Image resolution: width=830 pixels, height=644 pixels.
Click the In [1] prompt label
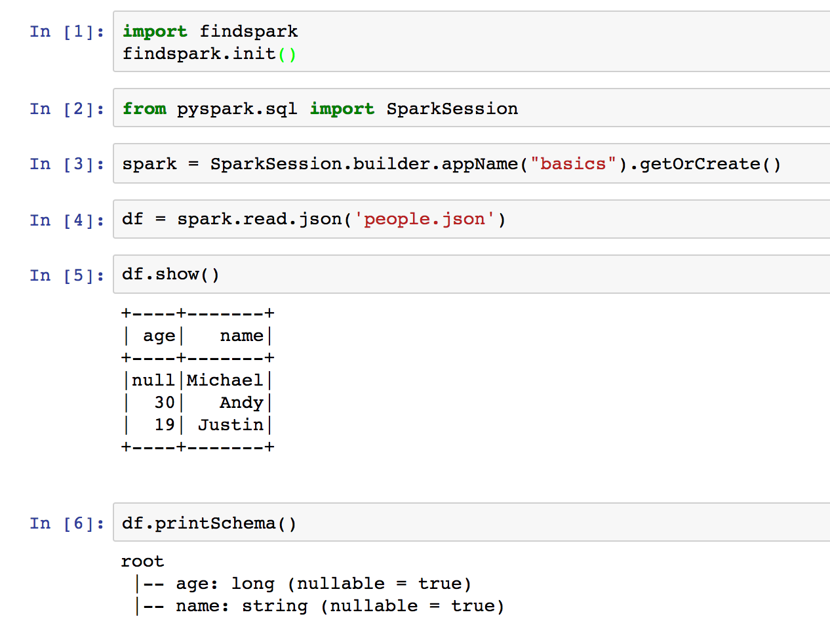(66, 31)
